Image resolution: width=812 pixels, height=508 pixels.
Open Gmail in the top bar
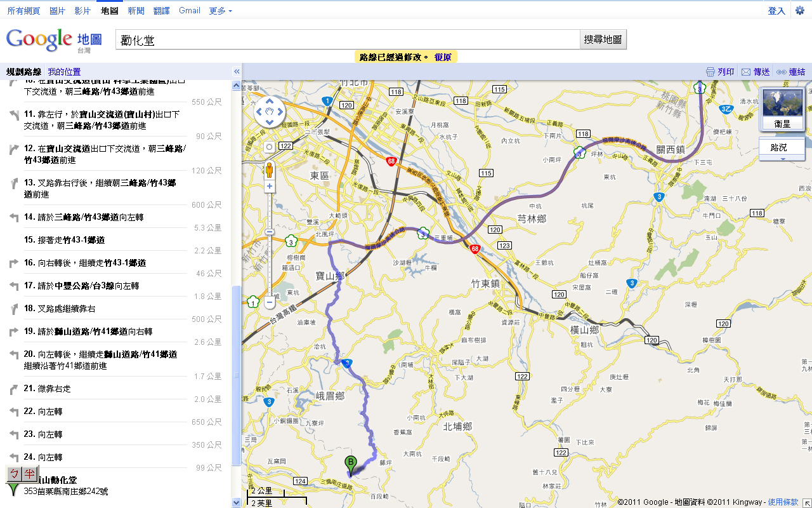pyautogui.click(x=190, y=11)
